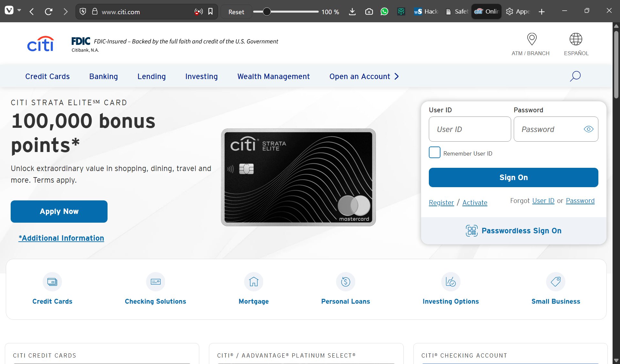Expand the Open an Account menu
The width and height of the screenshot is (620, 364).
[x=364, y=76]
